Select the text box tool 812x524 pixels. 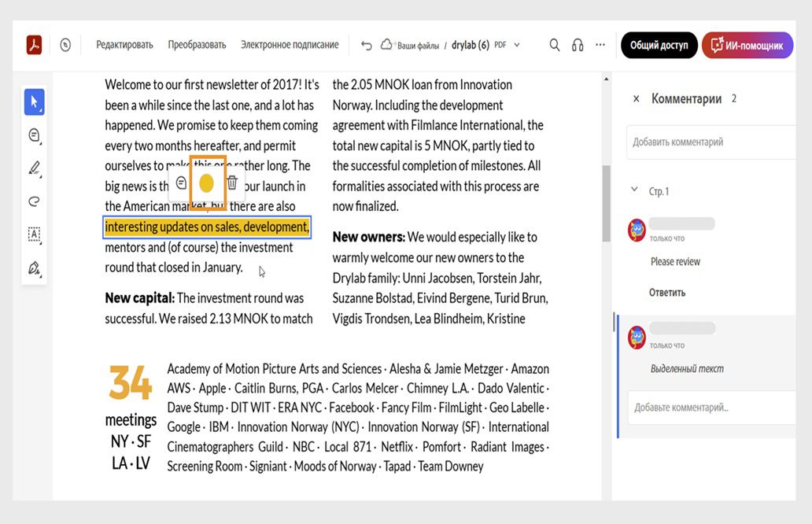point(34,234)
